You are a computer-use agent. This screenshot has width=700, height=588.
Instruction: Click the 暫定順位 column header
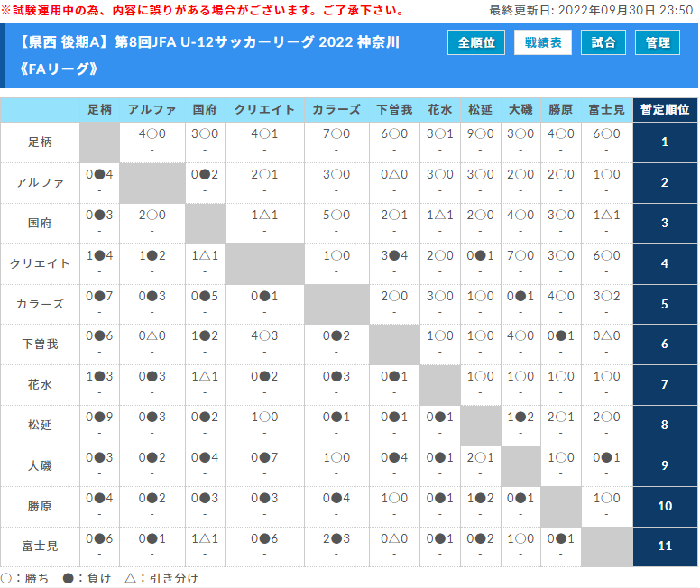point(665,110)
